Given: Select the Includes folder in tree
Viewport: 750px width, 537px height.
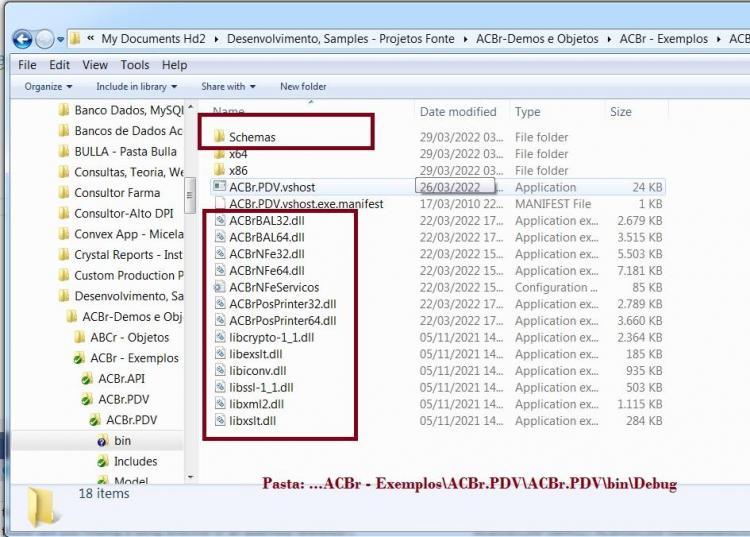Looking at the screenshot, I should point(127,461).
